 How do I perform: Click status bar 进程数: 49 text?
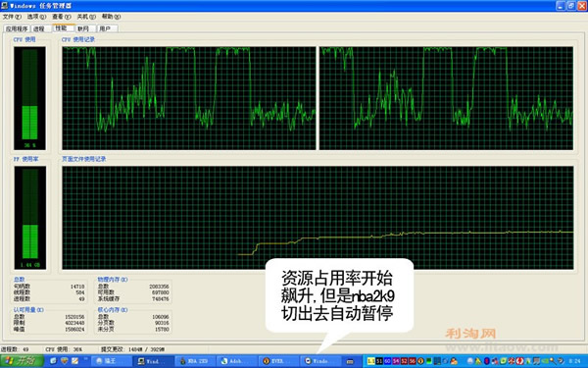[x=15, y=349]
